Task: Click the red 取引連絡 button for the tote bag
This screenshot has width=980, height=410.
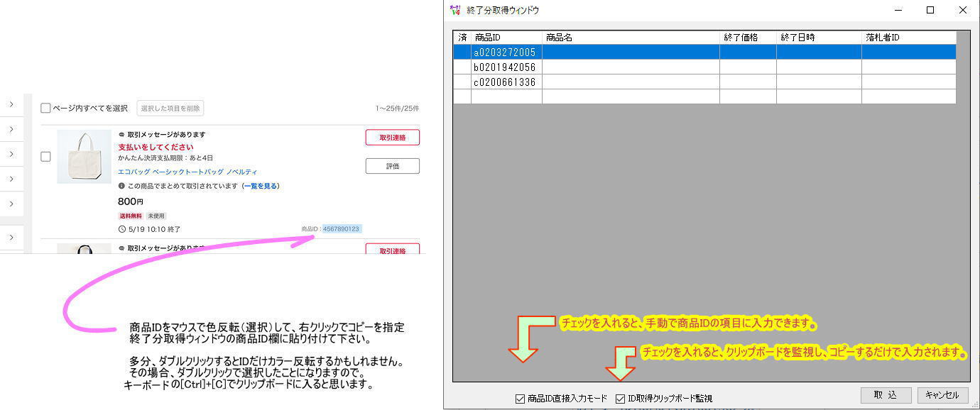Action: click(392, 138)
